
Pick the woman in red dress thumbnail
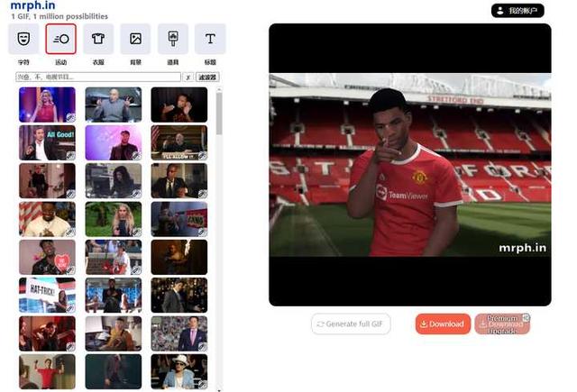[x=47, y=105]
